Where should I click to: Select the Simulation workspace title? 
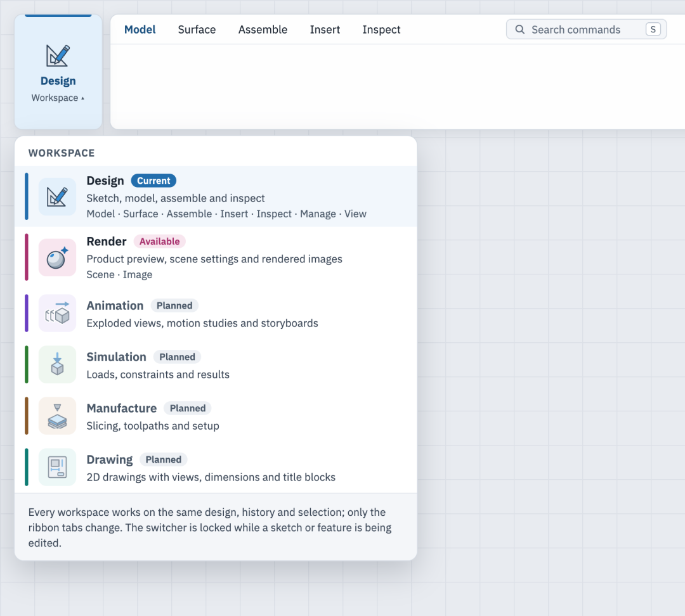[x=116, y=357]
